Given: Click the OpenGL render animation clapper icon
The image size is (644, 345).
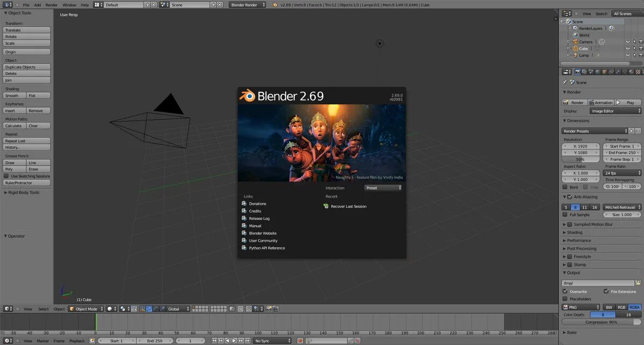Looking at the screenshot, I should tap(275, 309).
